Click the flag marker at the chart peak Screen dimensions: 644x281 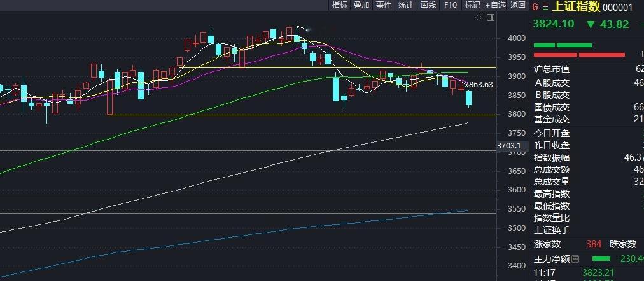pos(300,27)
